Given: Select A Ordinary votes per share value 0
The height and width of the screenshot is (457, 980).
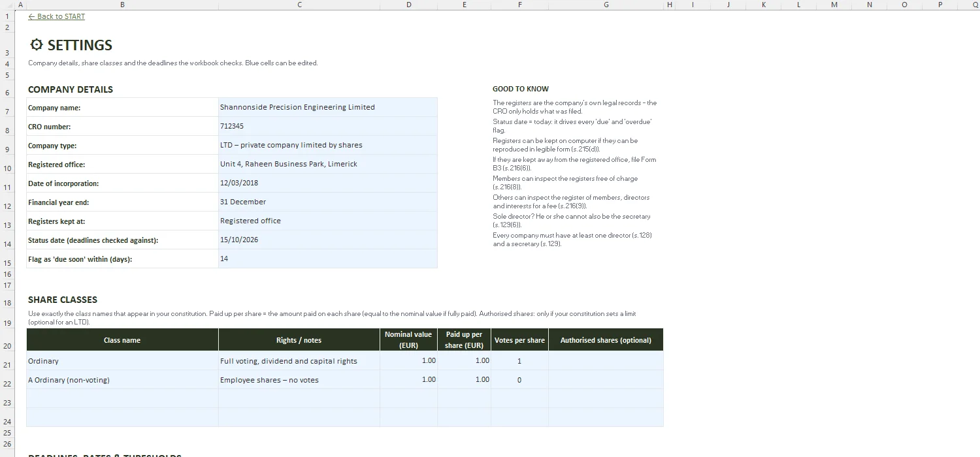Looking at the screenshot, I should click(x=519, y=380).
